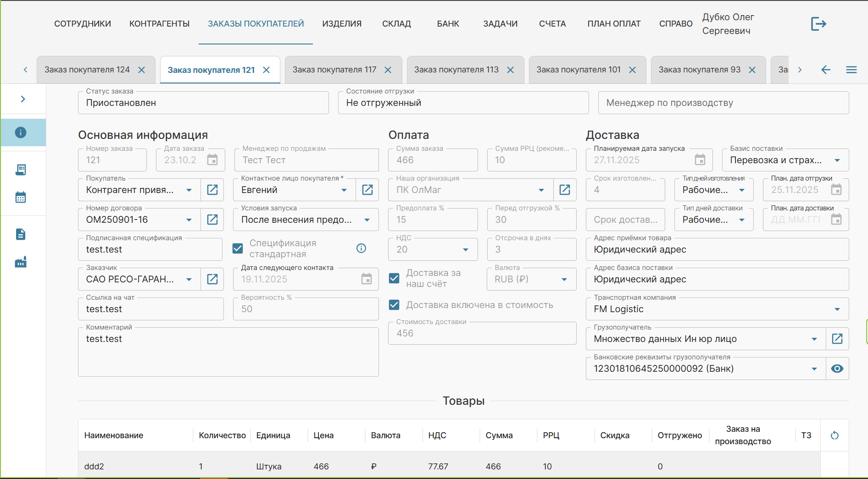The height and width of the screenshot is (479, 868).
Task: Open the СКЛАД menu section
Action: tap(396, 24)
